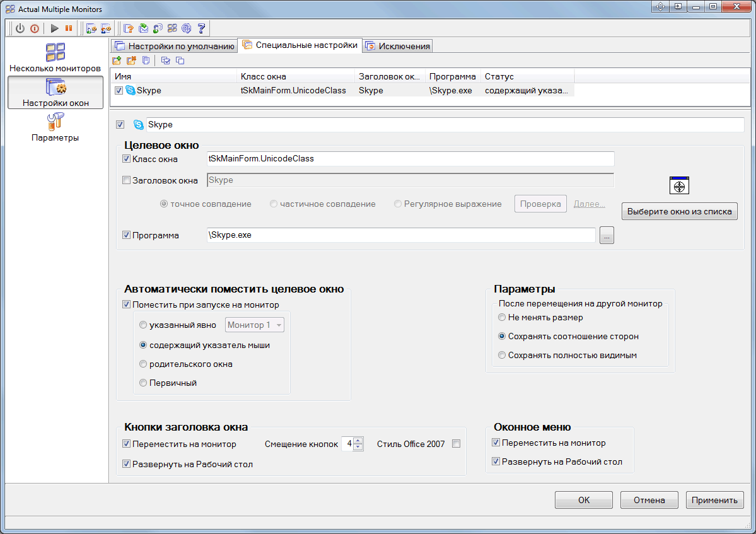Click the browse button next to Программа
756x534 pixels.
tap(607, 235)
